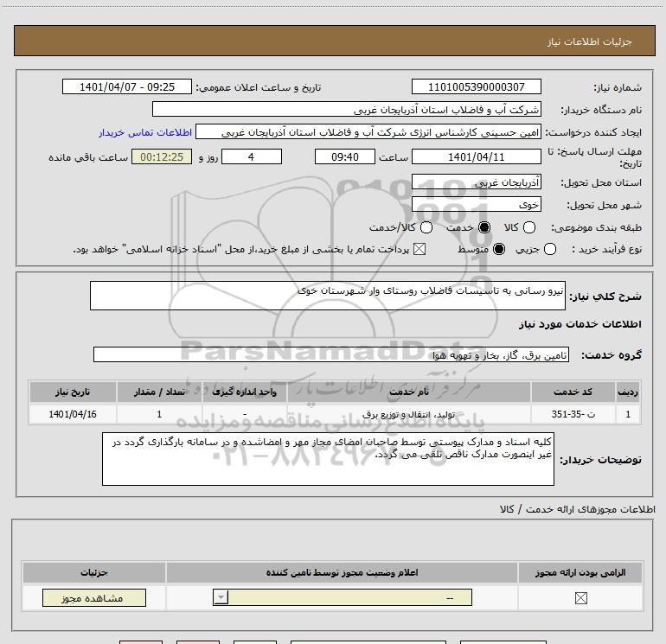Select the کالا radio button
This screenshot has height=644, width=666.
click(x=528, y=227)
